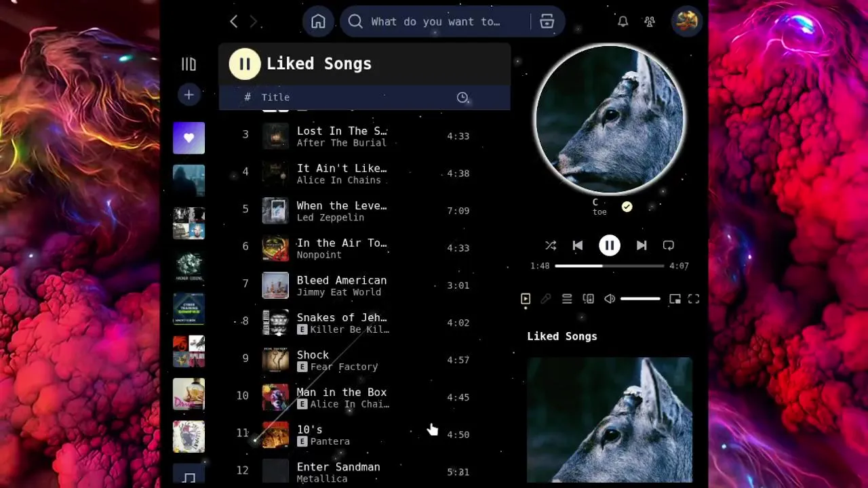The image size is (868, 488).
Task: Open the music note playlist in sidebar
Action: (189, 474)
